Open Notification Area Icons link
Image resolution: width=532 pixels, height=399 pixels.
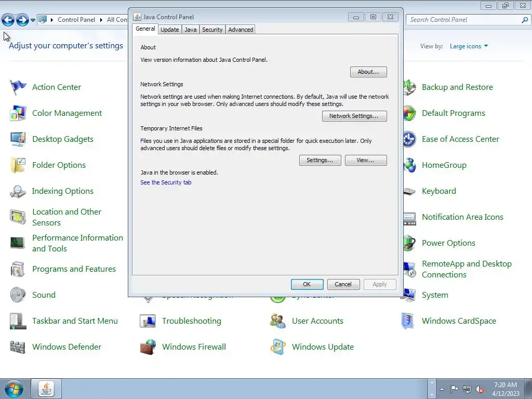coord(462,217)
